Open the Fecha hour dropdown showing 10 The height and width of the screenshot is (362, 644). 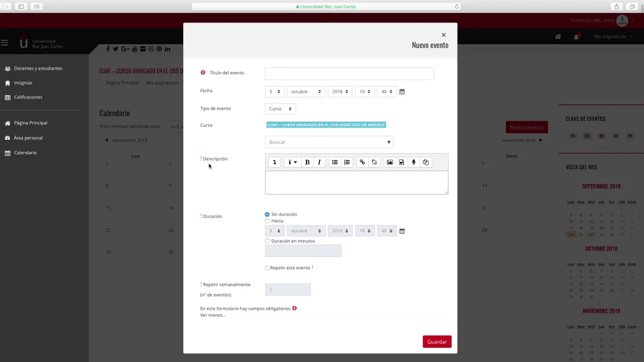pyautogui.click(x=365, y=92)
